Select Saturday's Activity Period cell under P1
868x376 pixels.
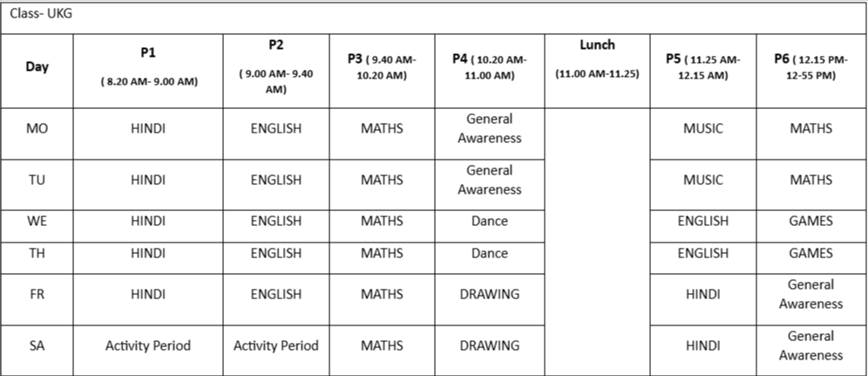pos(148,346)
